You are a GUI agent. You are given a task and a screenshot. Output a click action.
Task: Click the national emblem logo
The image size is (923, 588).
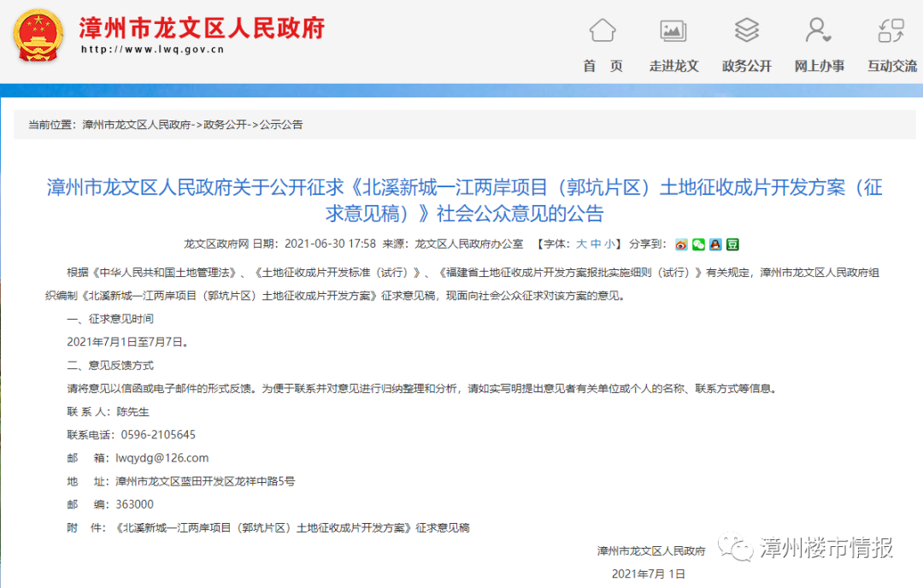coord(38,36)
